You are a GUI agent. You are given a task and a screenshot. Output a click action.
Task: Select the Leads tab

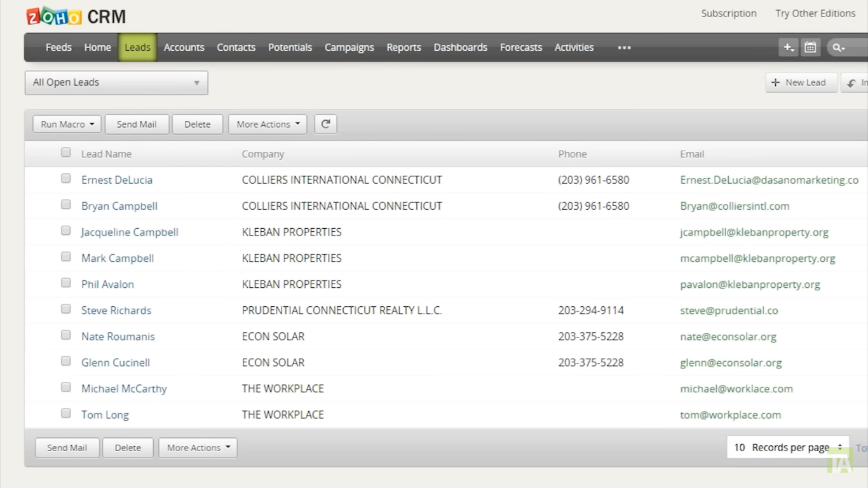pyautogui.click(x=137, y=48)
